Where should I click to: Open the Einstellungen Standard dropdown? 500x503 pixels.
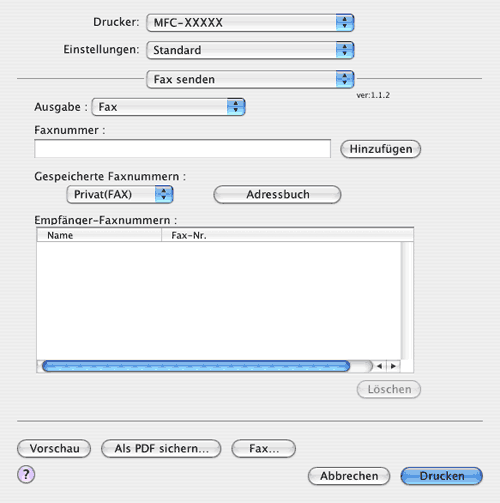click(x=250, y=50)
